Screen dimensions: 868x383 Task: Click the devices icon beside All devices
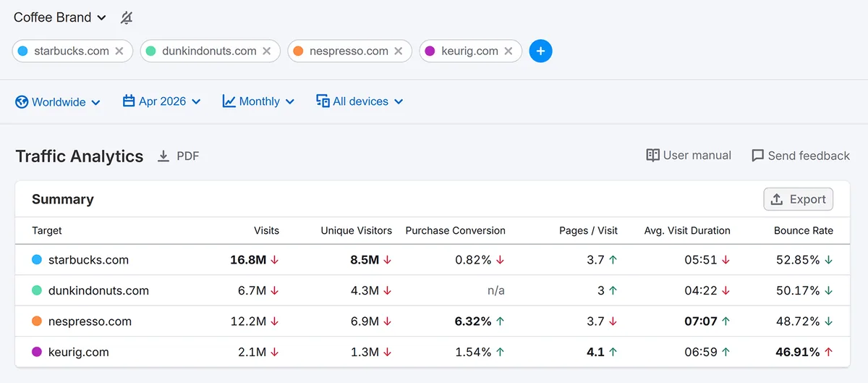click(323, 101)
